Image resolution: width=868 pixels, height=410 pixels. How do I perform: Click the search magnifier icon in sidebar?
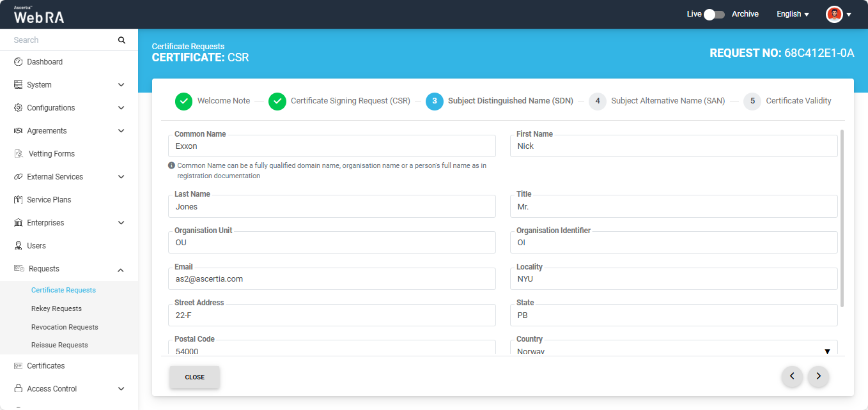click(x=121, y=40)
